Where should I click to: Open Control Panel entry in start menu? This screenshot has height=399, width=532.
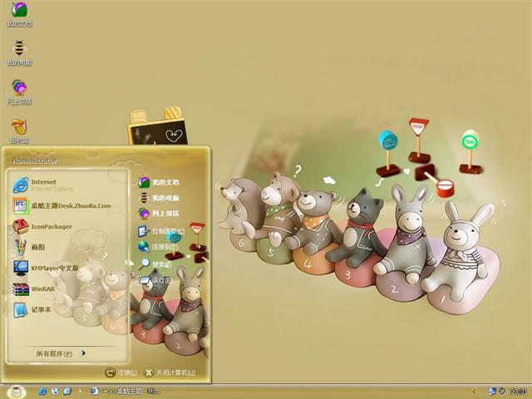161,231
